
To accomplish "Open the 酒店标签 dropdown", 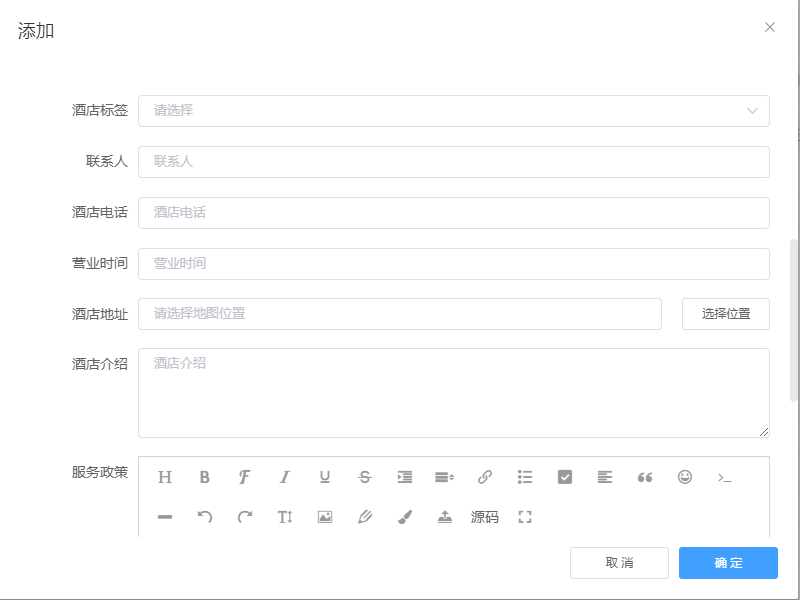I will point(454,111).
